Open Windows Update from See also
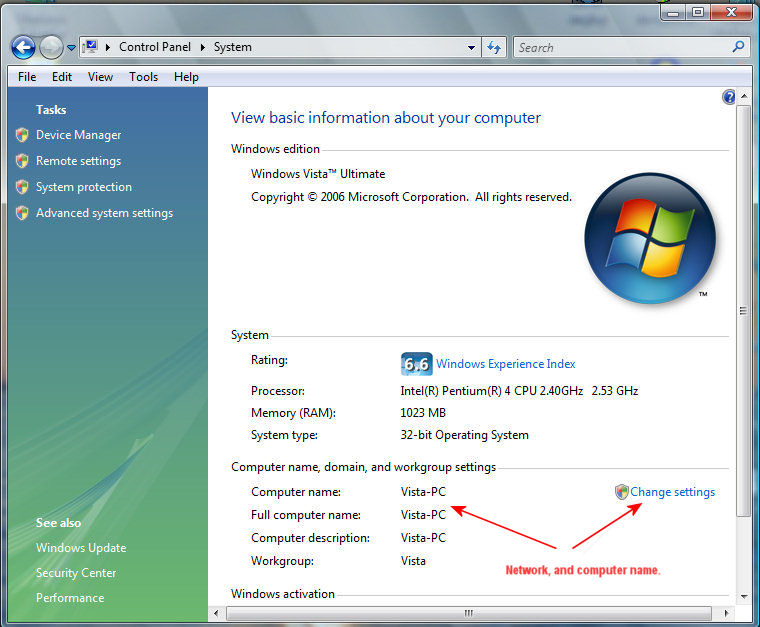The width and height of the screenshot is (760, 627). 81,548
